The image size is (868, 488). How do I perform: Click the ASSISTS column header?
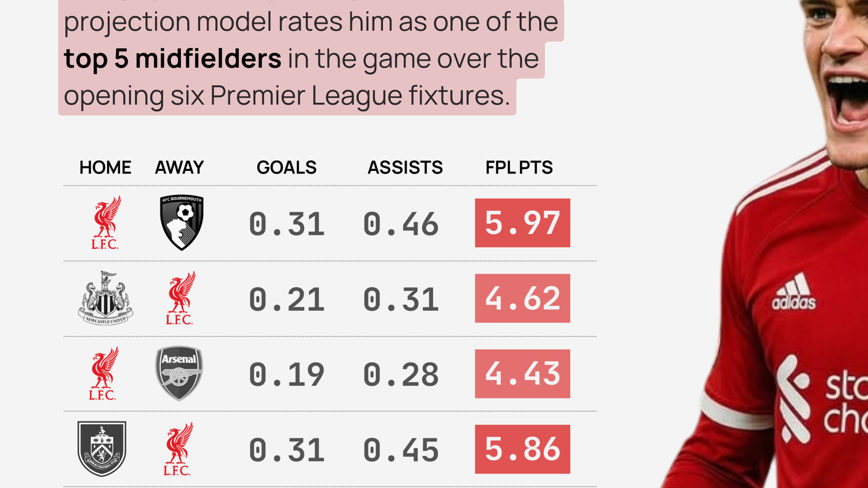405,168
